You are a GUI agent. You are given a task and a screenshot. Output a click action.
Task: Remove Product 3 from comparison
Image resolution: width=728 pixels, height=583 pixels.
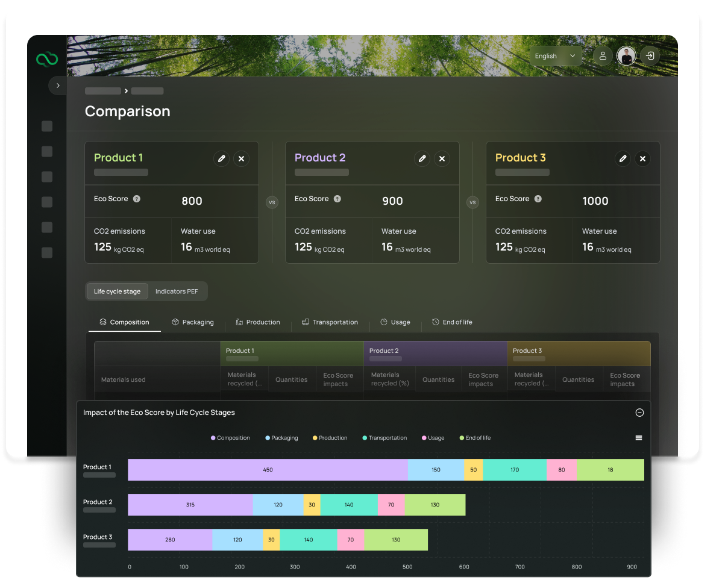pos(642,158)
